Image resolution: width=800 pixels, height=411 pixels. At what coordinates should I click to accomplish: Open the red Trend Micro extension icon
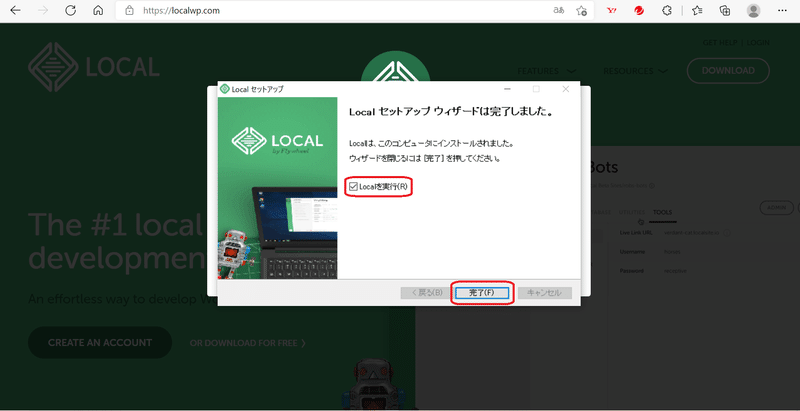(639, 10)
